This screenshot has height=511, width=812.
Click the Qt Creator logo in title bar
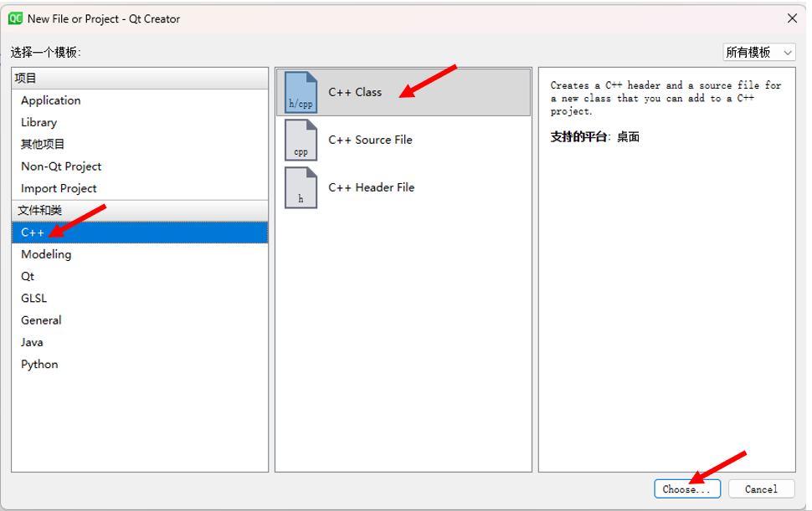(15, 18)
